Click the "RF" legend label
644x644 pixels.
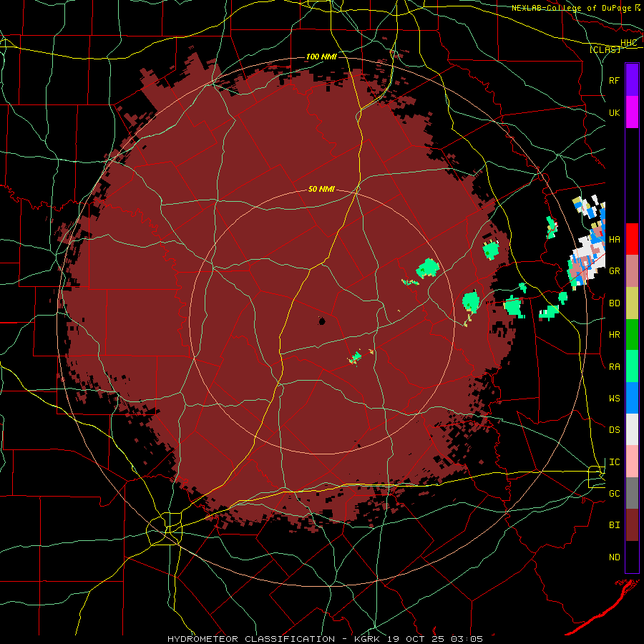pos(615,80)
